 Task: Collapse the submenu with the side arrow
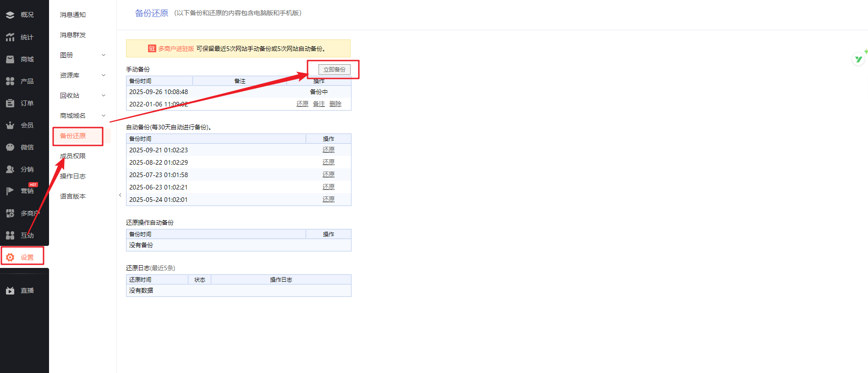click(x=120, y=195)
